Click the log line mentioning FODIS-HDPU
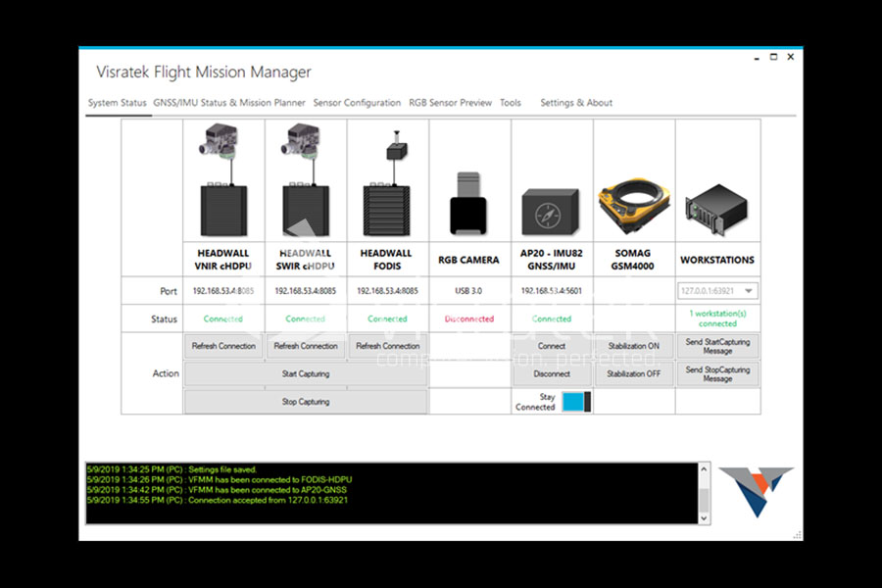Image resolution: width=882 pixels, height=588 pixels. click(x=220, y=479)
